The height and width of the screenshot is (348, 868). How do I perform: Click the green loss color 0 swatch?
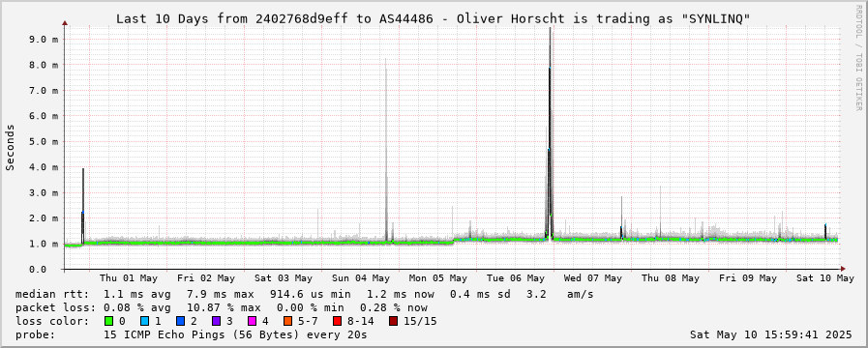108,321
